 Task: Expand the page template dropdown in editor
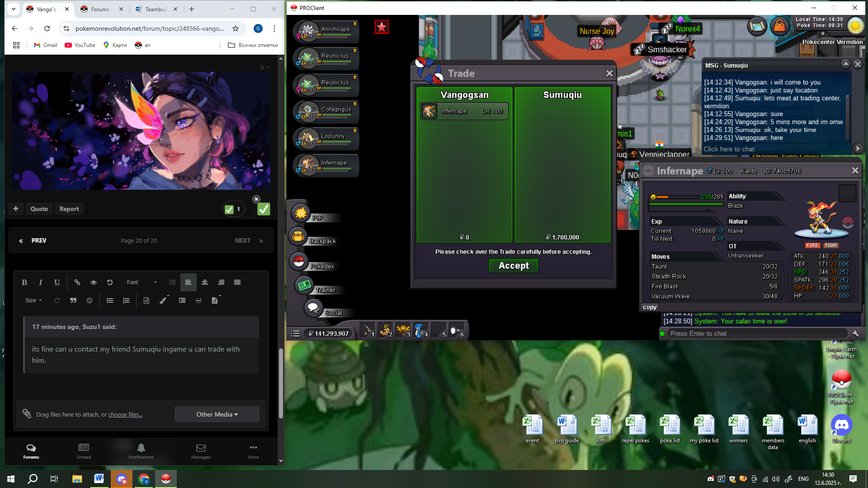(217, 300)
